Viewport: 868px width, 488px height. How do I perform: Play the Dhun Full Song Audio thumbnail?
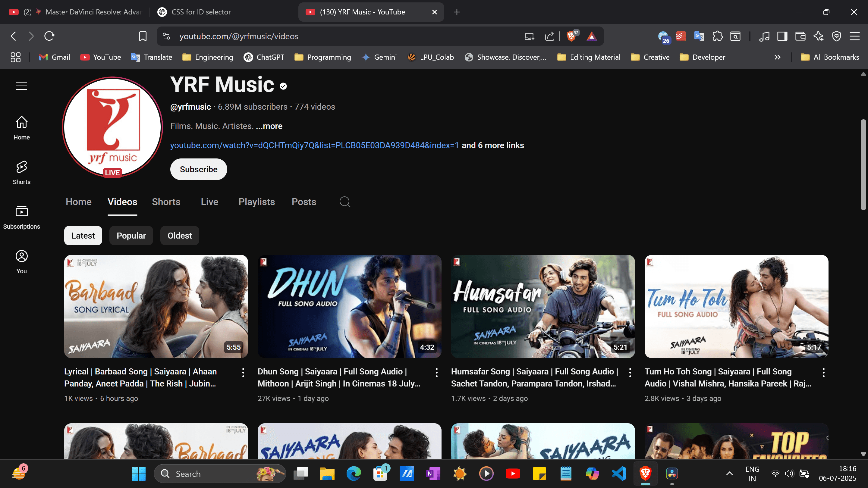[349, 306]
